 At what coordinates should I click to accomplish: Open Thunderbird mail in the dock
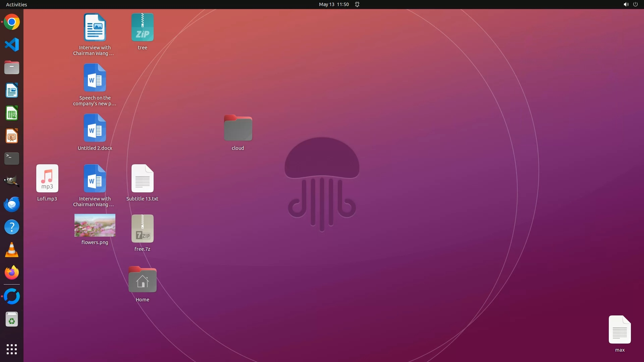pos(12,204)
